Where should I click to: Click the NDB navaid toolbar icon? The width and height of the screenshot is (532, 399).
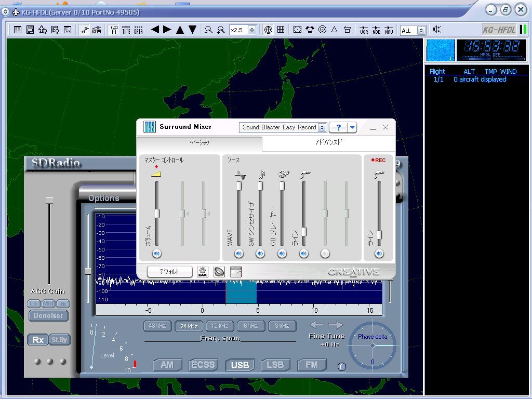point(378,30)
